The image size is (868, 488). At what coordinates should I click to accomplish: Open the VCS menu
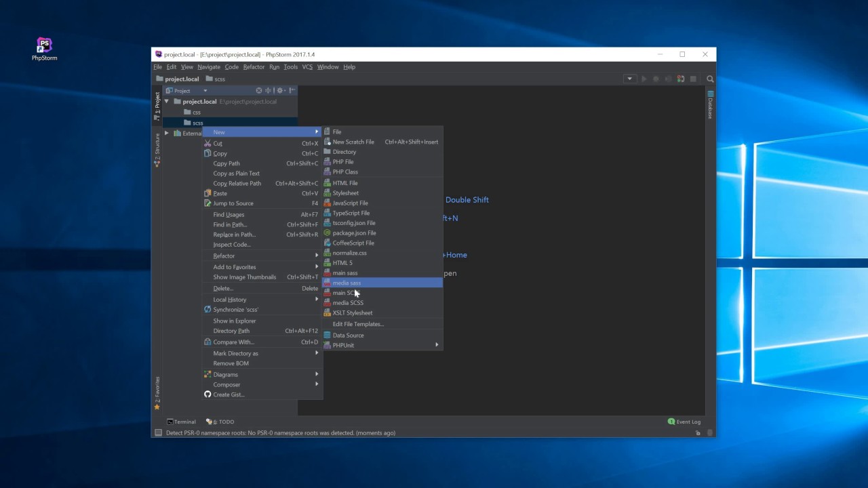[x=307, y=67]
